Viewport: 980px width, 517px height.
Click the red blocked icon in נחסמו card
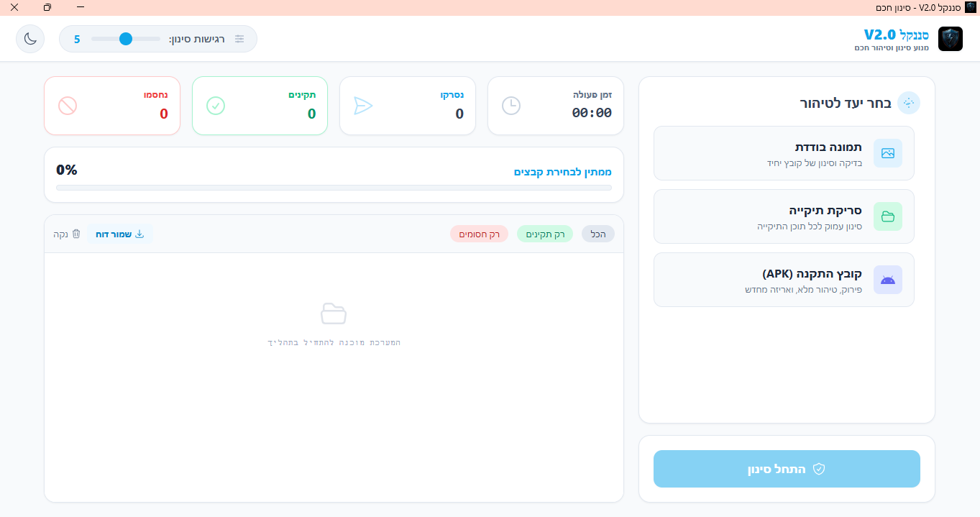(x=68, y=106)
